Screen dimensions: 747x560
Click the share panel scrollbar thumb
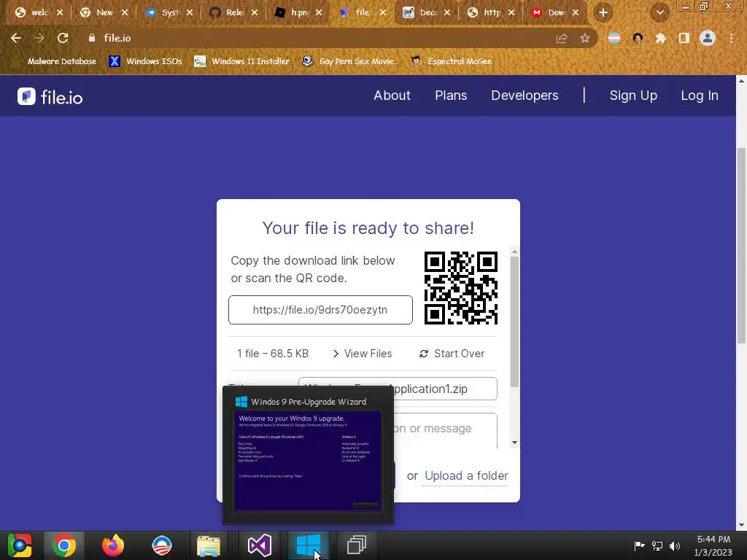(514, 322)
